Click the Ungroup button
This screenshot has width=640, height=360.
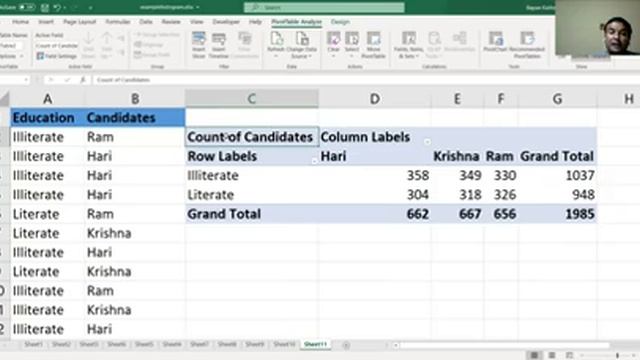point(149,44)
